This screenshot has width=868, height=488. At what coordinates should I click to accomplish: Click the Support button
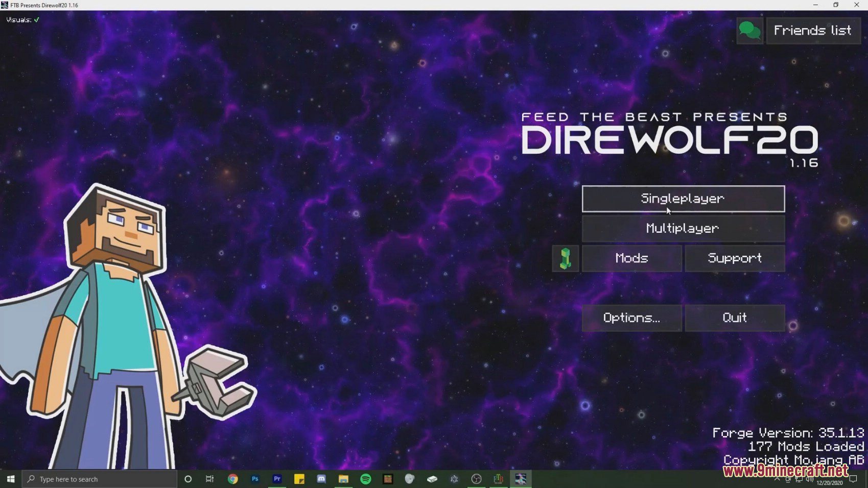point(735,258)
